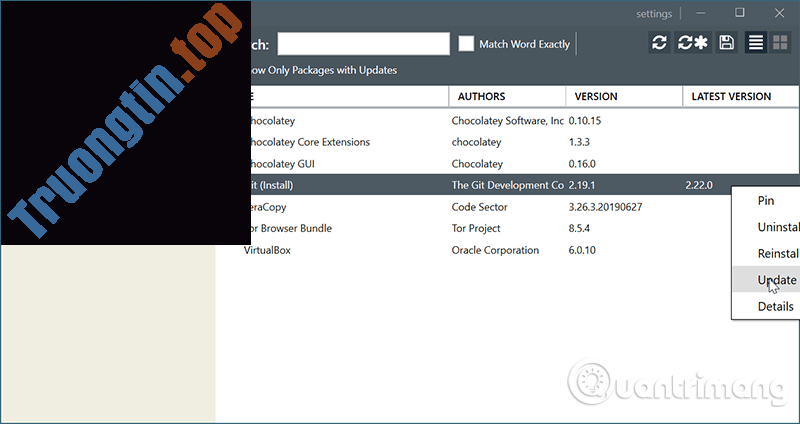Close the Chocolatey GUI window

click(779, 13)
